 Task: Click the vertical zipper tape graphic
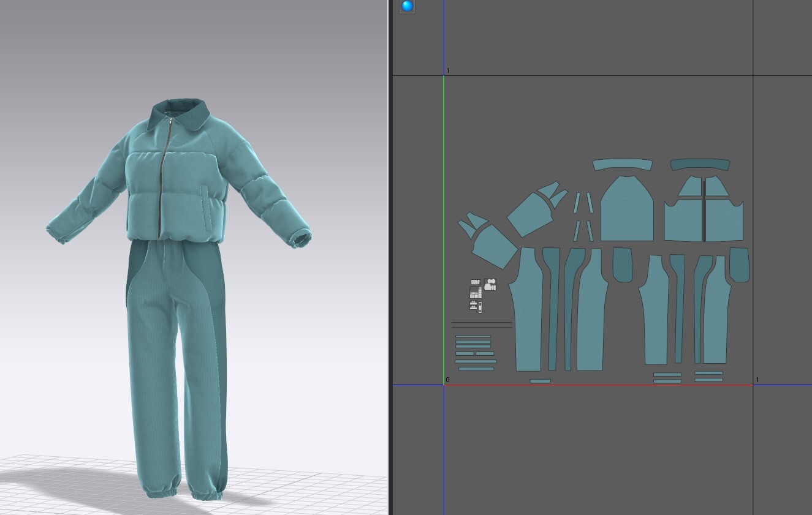point(480,307)
